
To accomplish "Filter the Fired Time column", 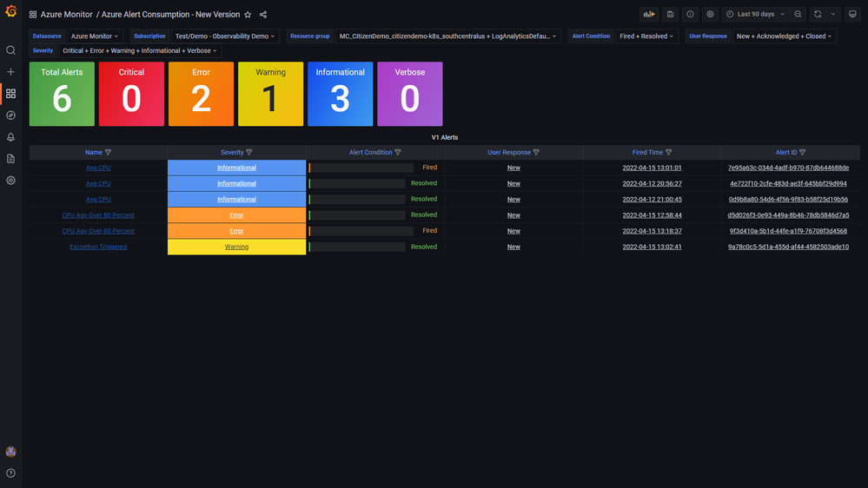I will [x=668, y=152].
